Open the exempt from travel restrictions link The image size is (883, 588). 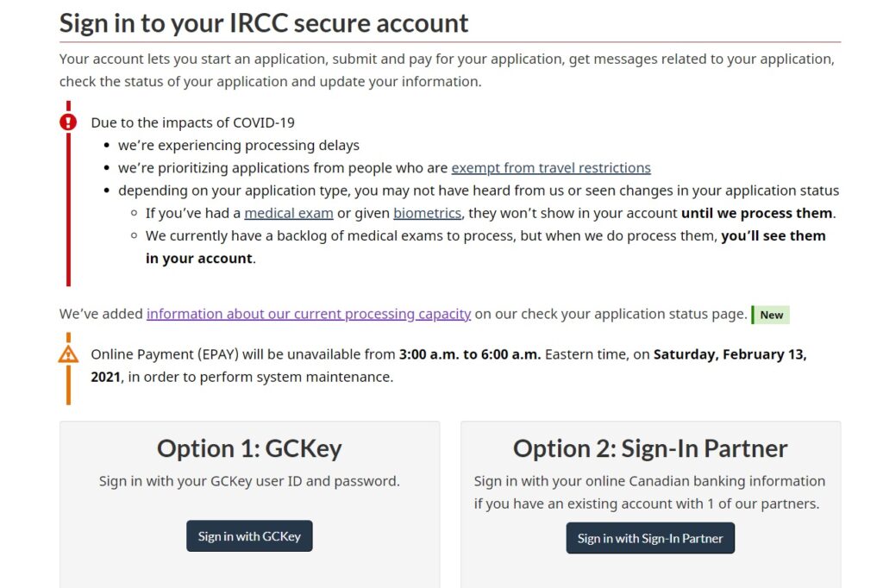point(551,168)
